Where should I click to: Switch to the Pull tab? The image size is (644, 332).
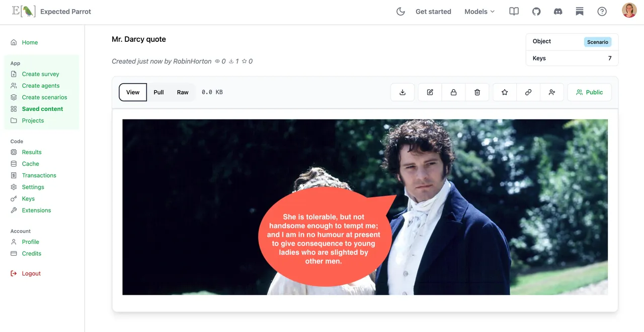point(158,92)
